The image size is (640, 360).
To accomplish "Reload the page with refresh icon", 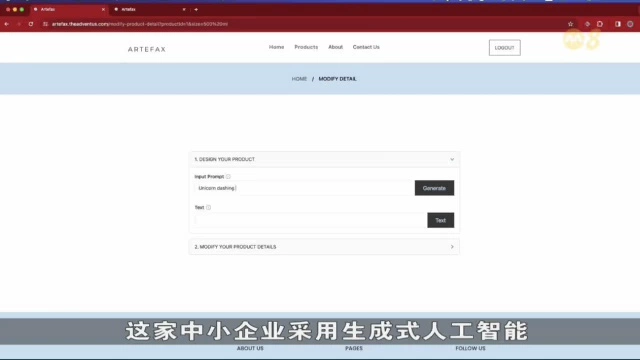I will point(31,24).
